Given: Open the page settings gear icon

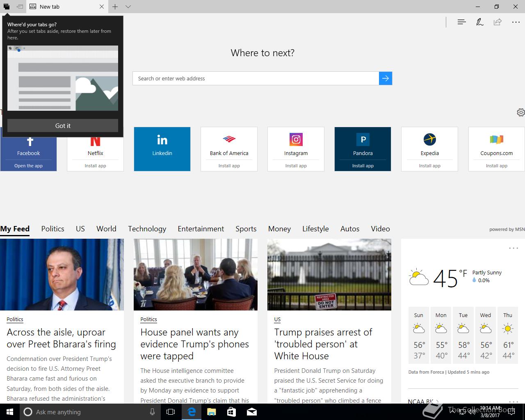Looking at the screenshot, I should click(520, 112).
